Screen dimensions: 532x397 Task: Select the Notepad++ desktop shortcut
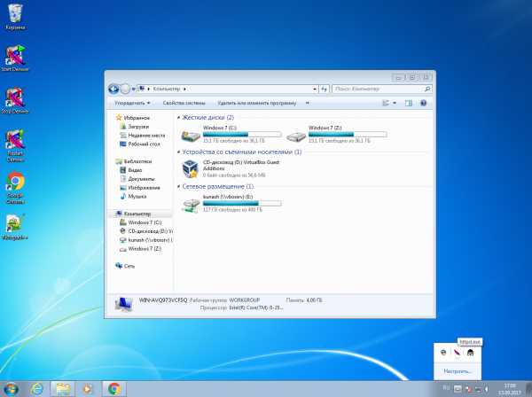15,227
